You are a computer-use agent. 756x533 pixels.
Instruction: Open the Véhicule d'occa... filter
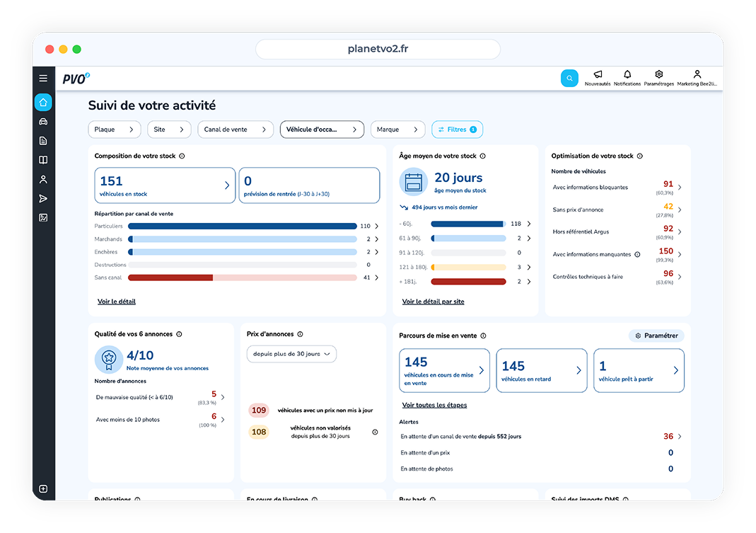tap(322, 130)
